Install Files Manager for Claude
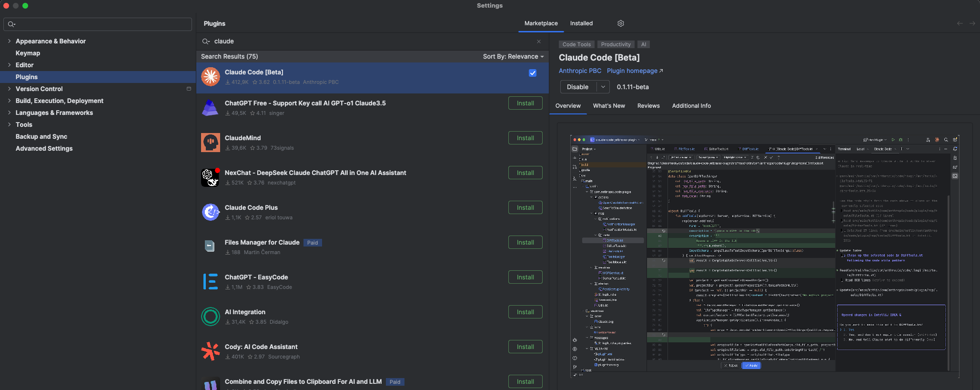The image size is (980, 390). click(x=525, y=242)
